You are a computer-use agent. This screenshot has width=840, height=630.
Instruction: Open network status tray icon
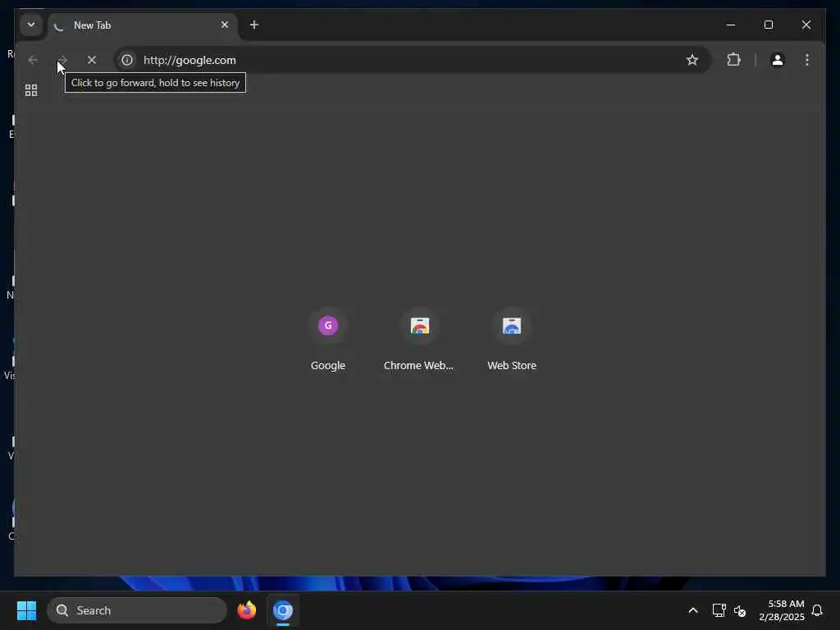[719, 610]
